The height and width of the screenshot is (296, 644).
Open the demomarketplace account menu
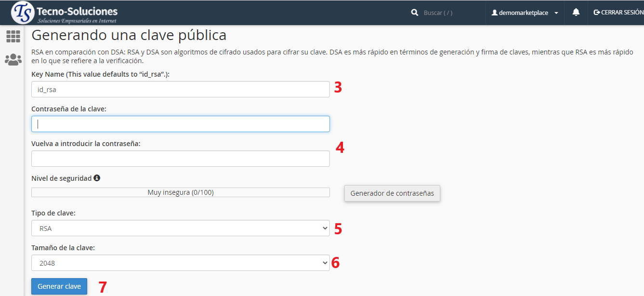coord(523,13)
